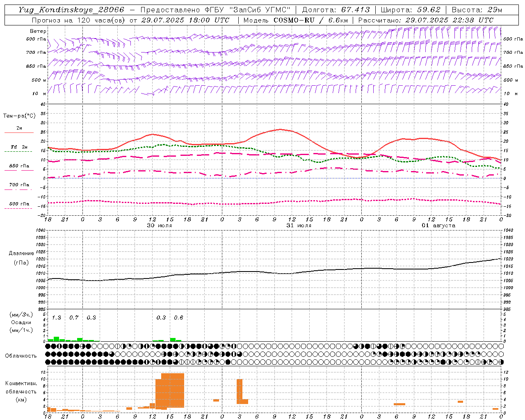This screenshot has width=525, height=420.
Task: Click the (мм/1ч.) precipitation unit label
Action: tap(21, 330)
